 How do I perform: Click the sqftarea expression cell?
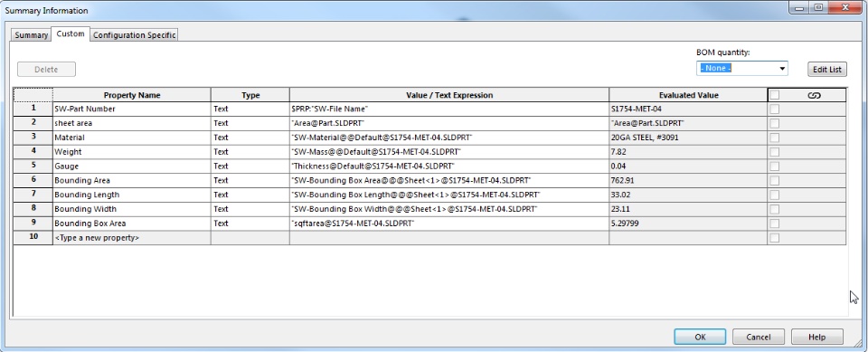[449, 224]
